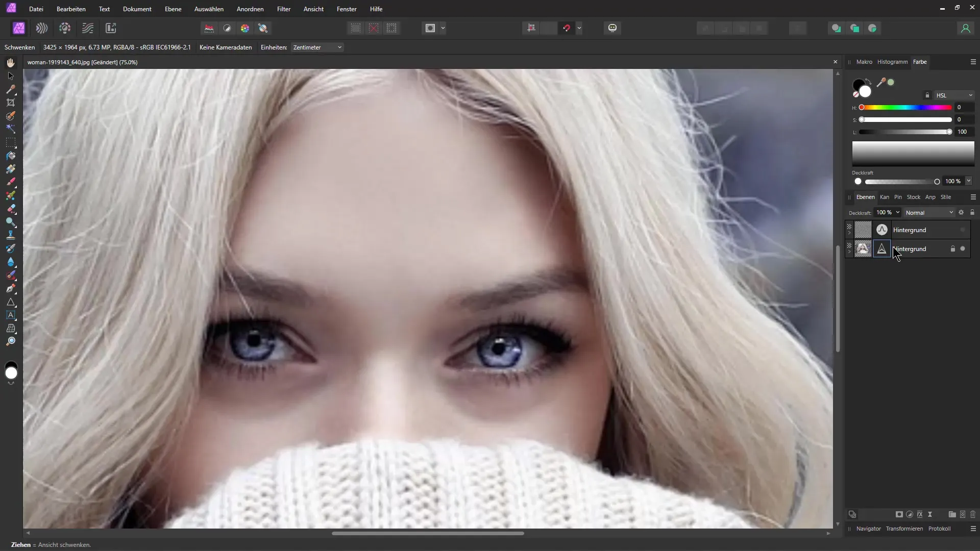The width and height of the screenshot is (980, 551).
Task: Open the Datei menu
Action: point(36,9)
